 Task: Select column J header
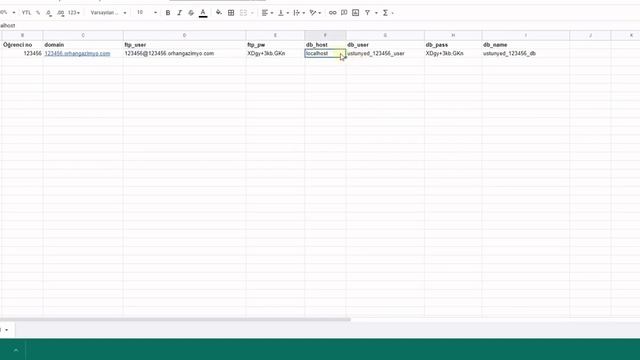coord(590,36)
